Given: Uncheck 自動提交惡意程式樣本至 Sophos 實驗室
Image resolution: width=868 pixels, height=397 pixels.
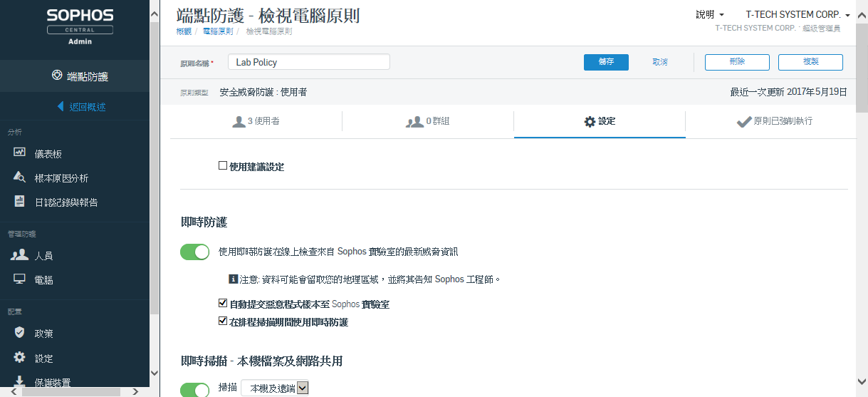Looking at the screenshot, I should 223,303.
